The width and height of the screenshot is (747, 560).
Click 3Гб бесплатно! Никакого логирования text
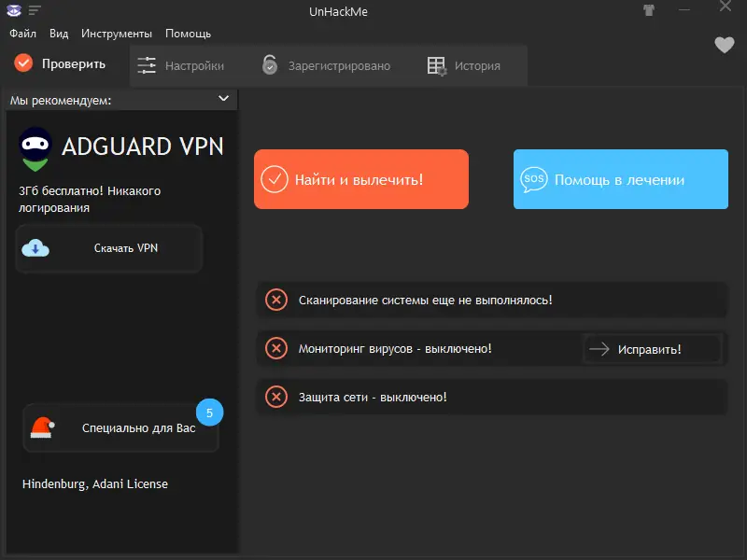[x=90, y=199]
